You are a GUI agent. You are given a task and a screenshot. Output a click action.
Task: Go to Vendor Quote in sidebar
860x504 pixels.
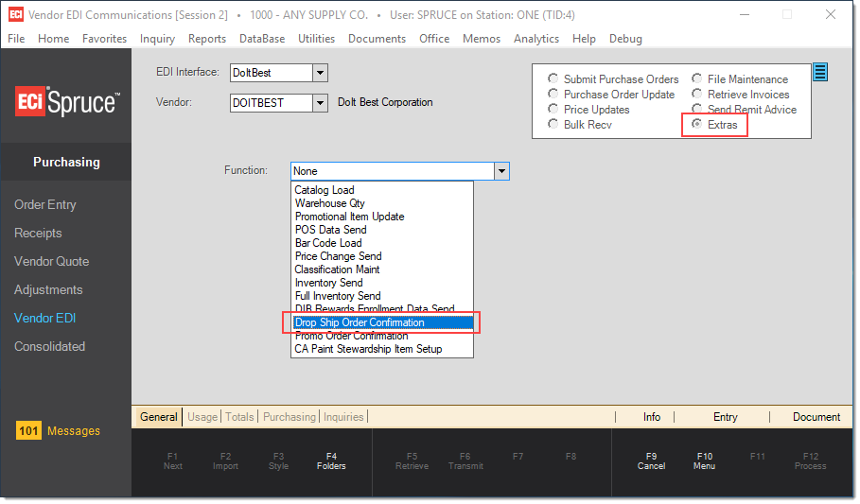coord(51,261)
